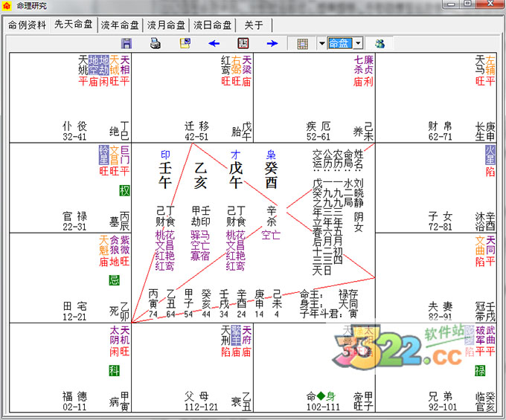Click the 102-111 age range
Image resolution: width=506 pixels, height=420 pixels.
[x=323, y=407]
